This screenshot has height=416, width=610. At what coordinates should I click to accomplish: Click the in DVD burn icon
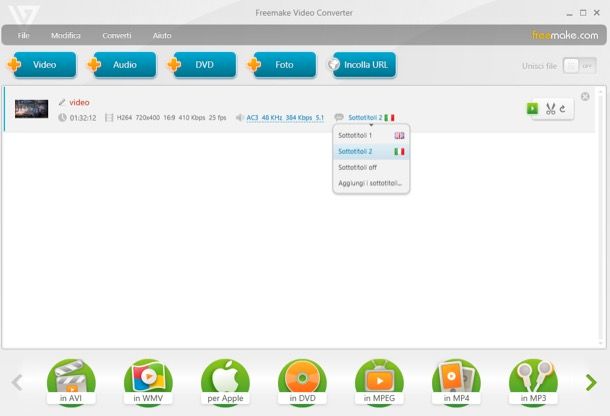tap(302, 380)
